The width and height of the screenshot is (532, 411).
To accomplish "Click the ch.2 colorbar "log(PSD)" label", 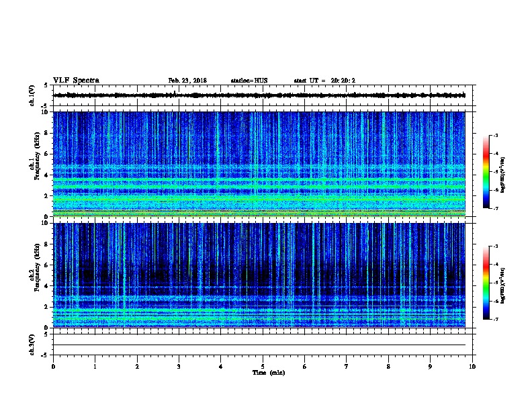I will pos(503,285).
